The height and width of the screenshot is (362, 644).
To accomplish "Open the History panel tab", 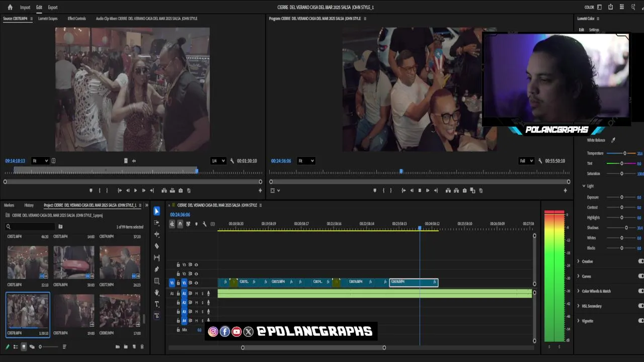I will [29, 205].
